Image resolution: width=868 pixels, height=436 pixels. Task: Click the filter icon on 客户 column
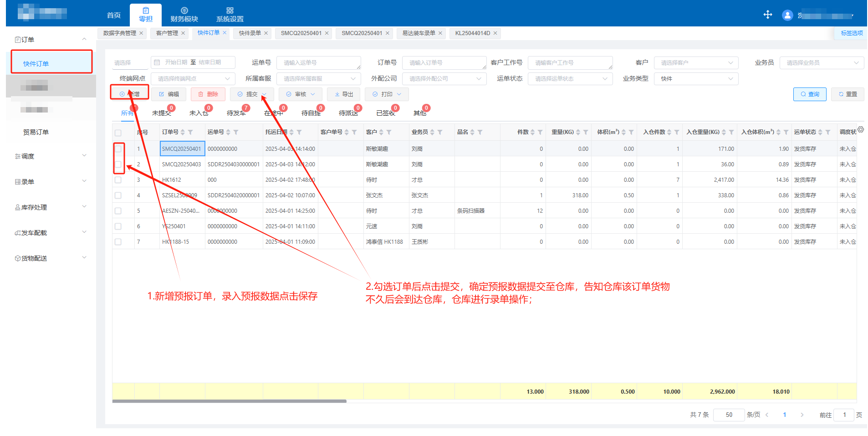(389, 132)
